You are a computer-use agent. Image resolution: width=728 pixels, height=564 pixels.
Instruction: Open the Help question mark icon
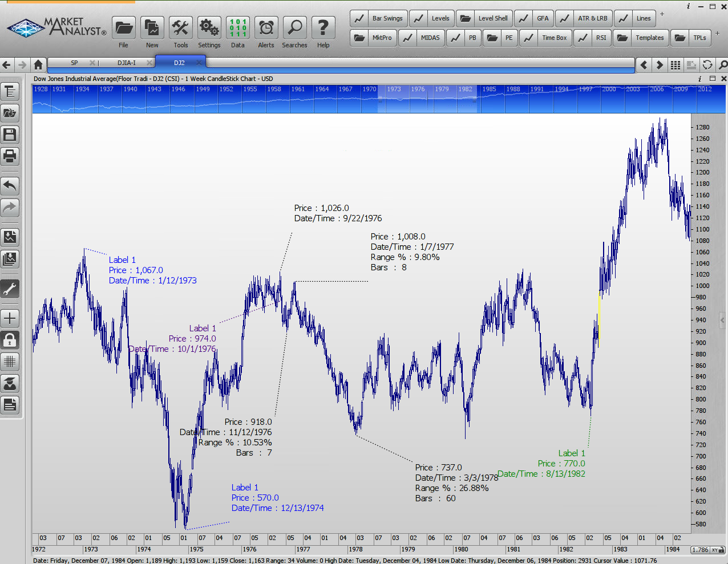point(323,28)
